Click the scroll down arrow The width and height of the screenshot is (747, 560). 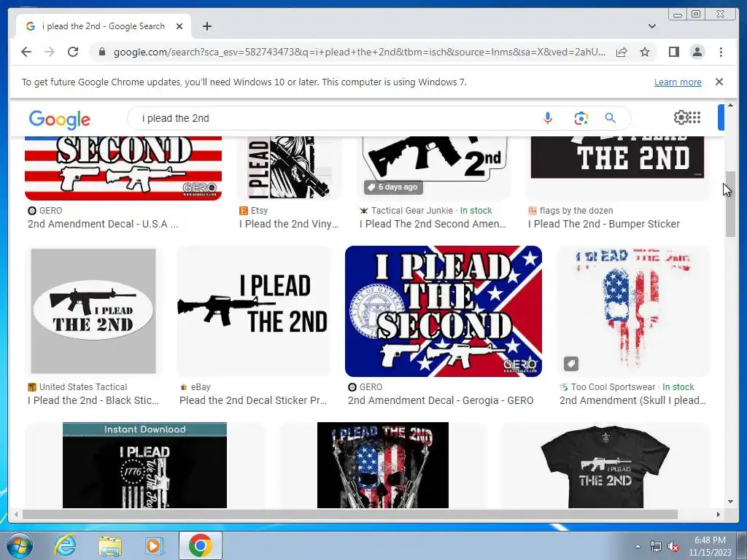(x=730, y=502)
